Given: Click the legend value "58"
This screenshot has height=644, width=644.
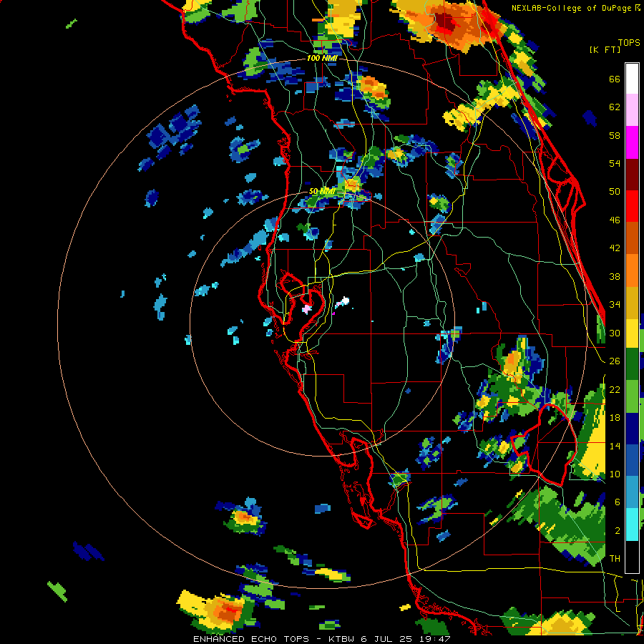Looking at the screenshot, I should click(x=615, y=135).
